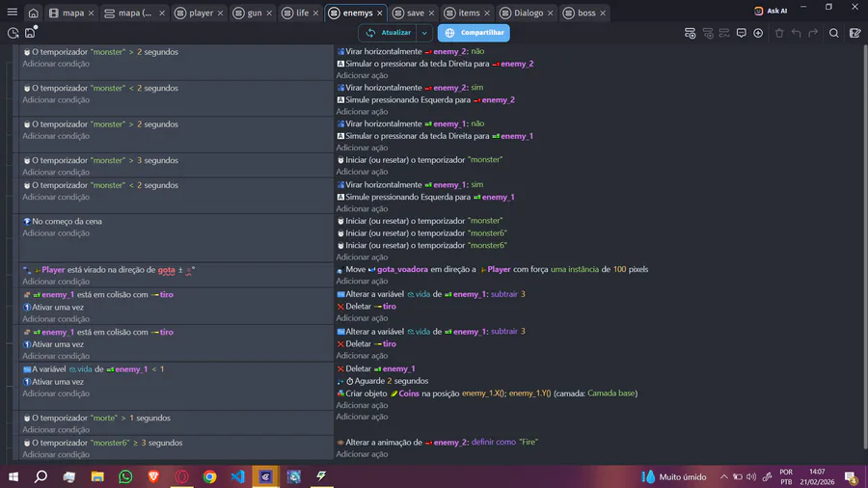Click the red X icon beside Deletar enemy_1

pyautogui.click(x=340, y=368)
